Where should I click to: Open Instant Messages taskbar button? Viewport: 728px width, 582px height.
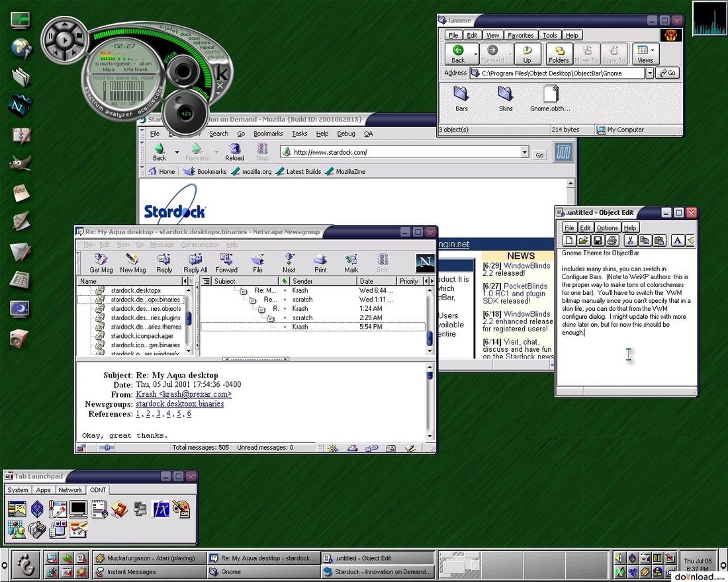148,572
